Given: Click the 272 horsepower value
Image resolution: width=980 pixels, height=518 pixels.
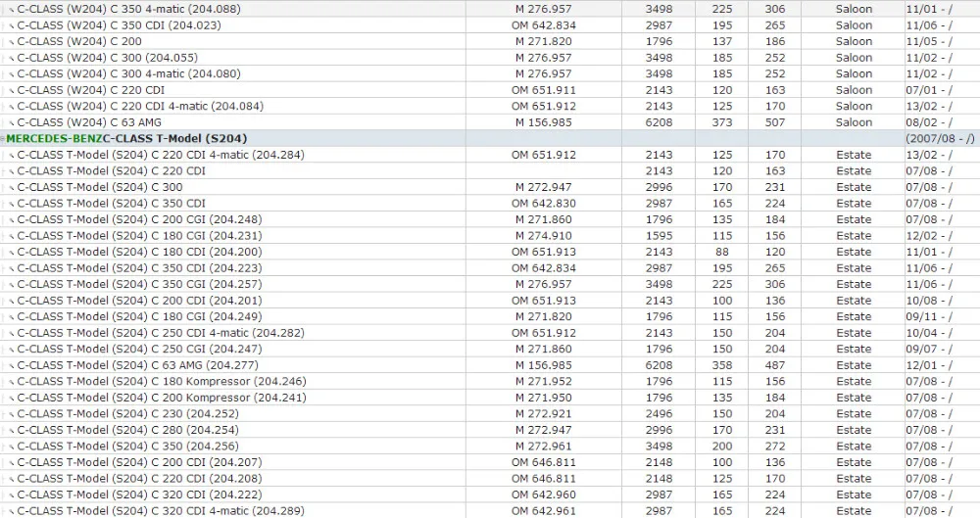Looking at the screenshot, I should pos(775,447).
